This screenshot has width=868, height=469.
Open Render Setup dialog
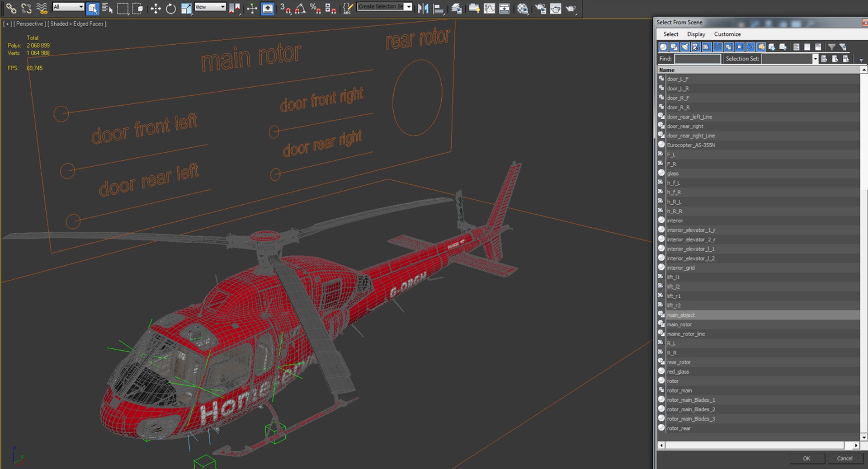540,8
